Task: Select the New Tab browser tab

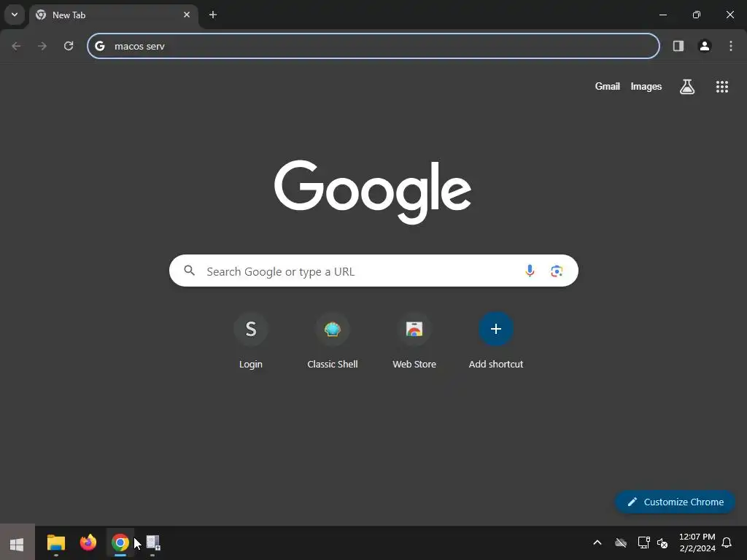Action: pyautogui.click(x=115, y=15)
